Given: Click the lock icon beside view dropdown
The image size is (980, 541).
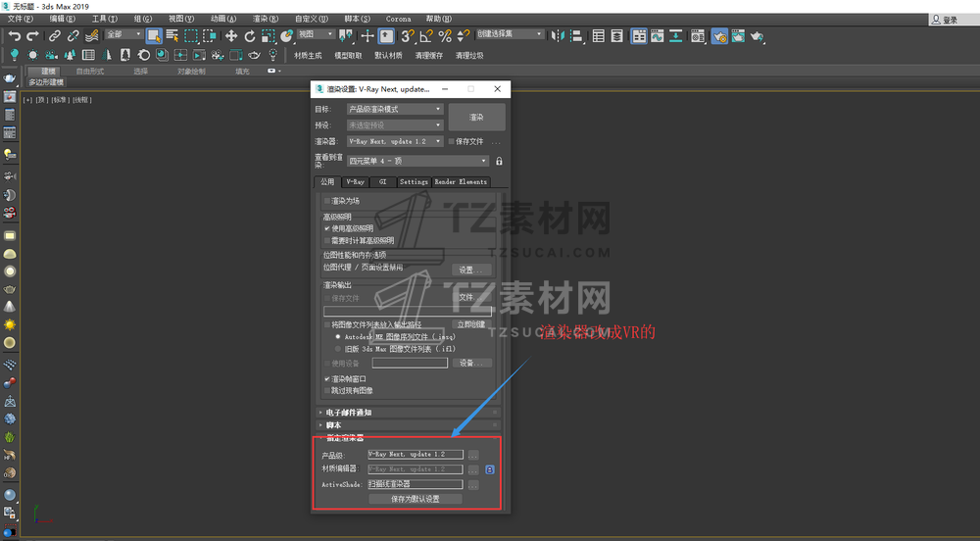Looking at the screenshot, I should (x=499, y=161).
